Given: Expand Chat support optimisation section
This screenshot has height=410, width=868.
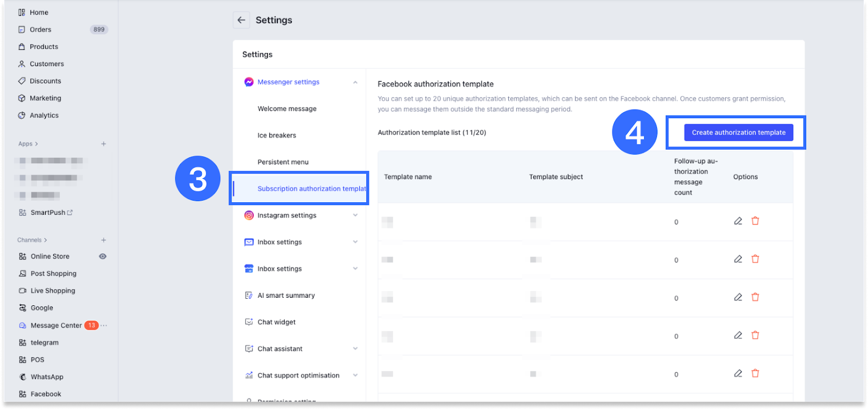Looking at the screenshot, I should 355,375.
